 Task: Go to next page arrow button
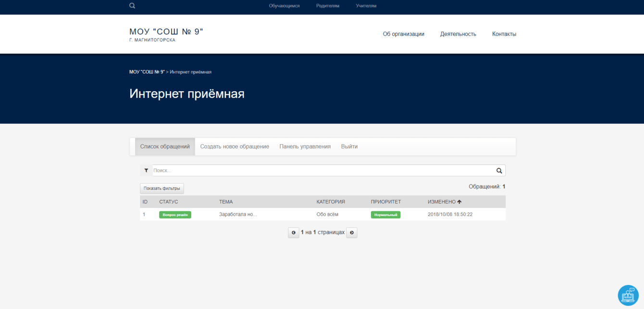click(352, 233)
